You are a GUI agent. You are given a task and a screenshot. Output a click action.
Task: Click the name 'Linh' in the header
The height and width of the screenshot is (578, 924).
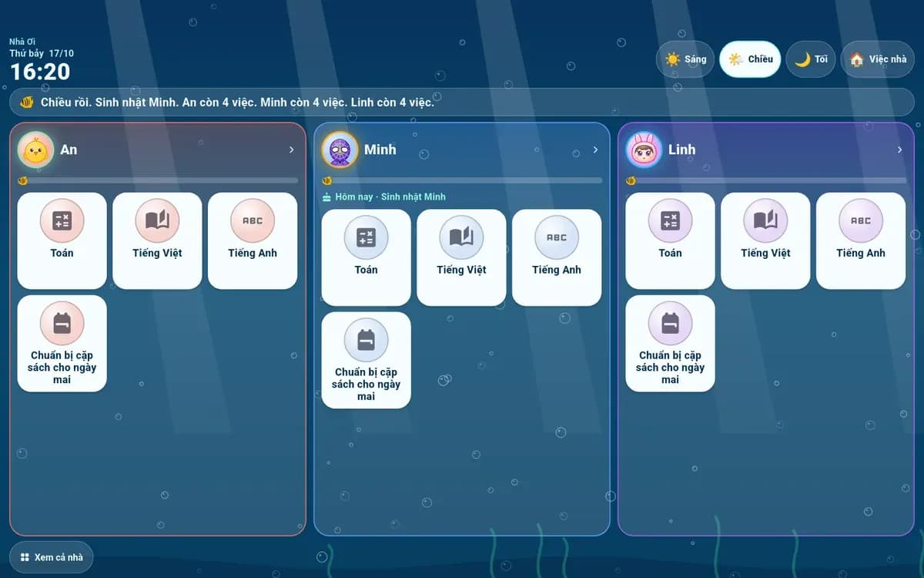pyautogui.click(x=681, y=150)
